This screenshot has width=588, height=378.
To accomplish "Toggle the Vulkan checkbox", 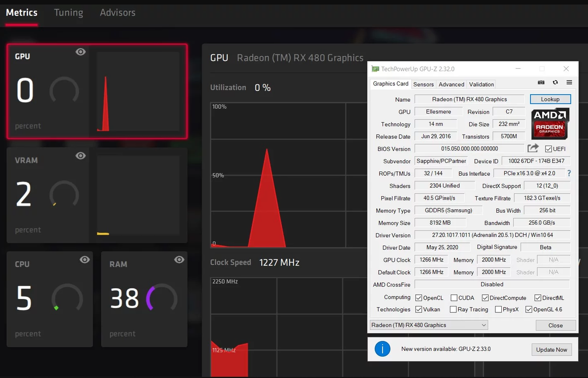I will 418,309.
